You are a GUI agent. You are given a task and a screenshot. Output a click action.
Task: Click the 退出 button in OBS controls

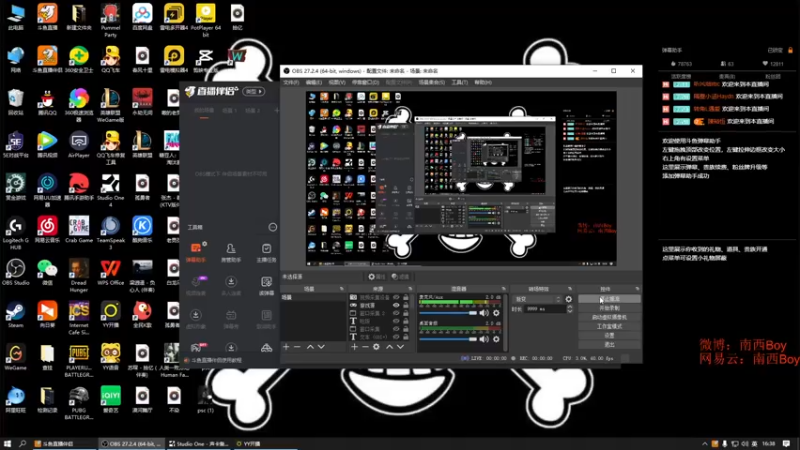[x=609, y=345]
